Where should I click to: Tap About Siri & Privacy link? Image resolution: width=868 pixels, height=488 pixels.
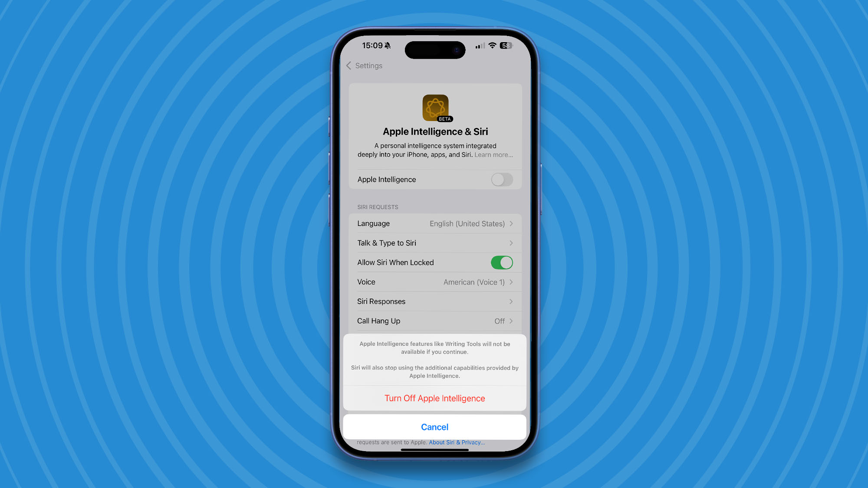point(457,442)
